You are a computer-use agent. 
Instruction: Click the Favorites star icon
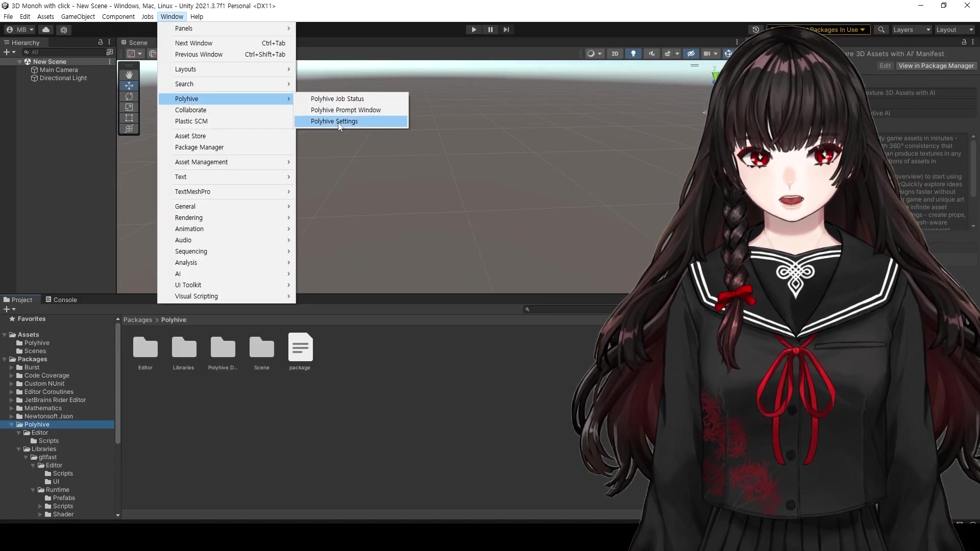tap(12, 319)
